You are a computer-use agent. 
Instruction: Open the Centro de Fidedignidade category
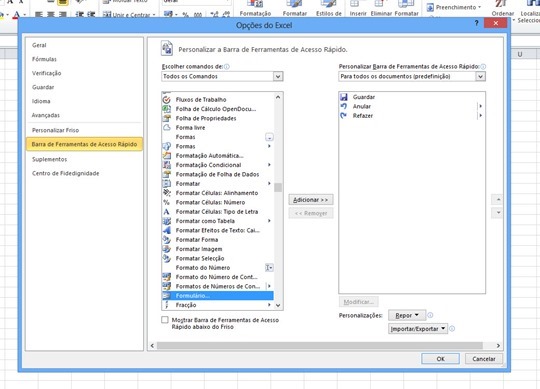pos(65,174)
